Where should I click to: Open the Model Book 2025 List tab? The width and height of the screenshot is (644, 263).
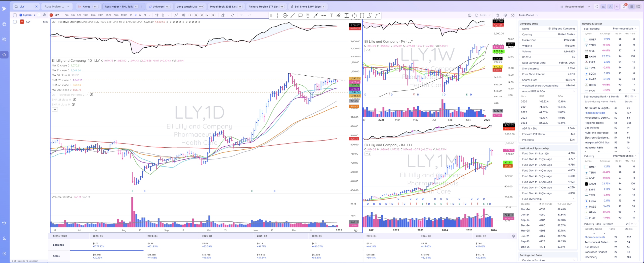point(226,7)
